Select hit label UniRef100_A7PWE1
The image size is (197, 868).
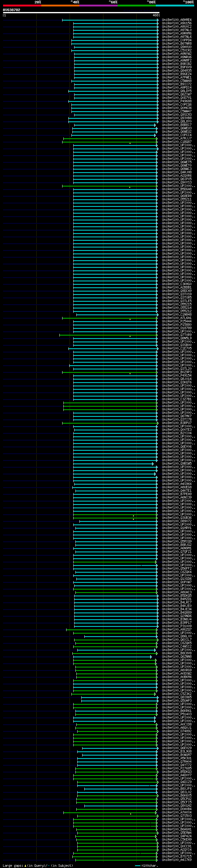(x=176, y=78)
